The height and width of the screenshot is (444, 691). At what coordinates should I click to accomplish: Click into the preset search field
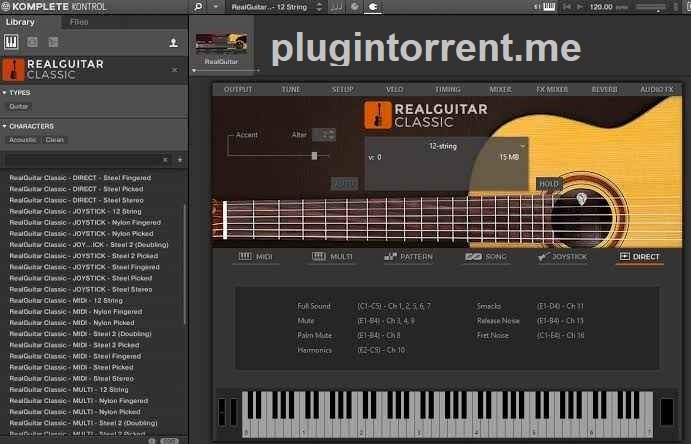[x=82, y=160]
